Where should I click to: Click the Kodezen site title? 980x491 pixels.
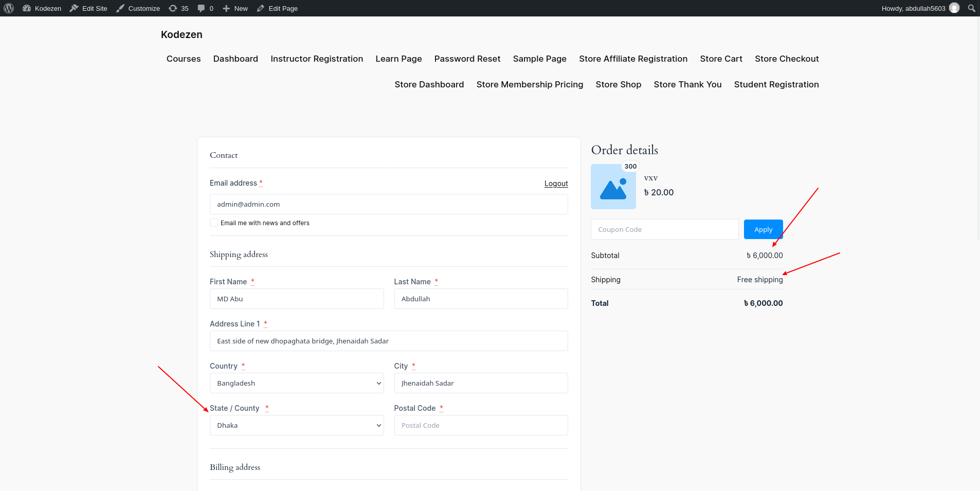click(182, 34)
